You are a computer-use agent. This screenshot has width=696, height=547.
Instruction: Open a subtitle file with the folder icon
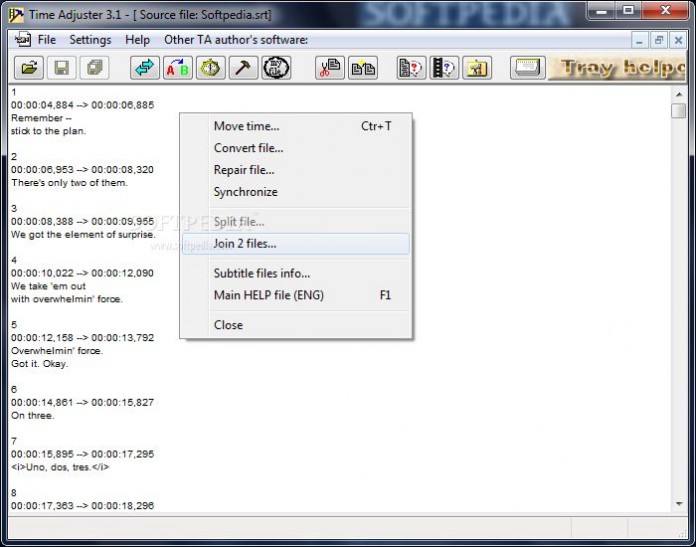click(29, 68)
